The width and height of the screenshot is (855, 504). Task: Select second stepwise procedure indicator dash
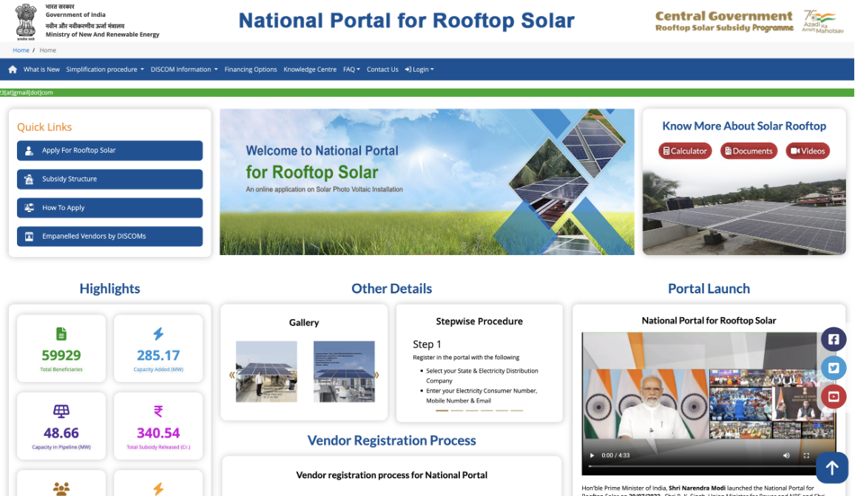click(457, 410)
